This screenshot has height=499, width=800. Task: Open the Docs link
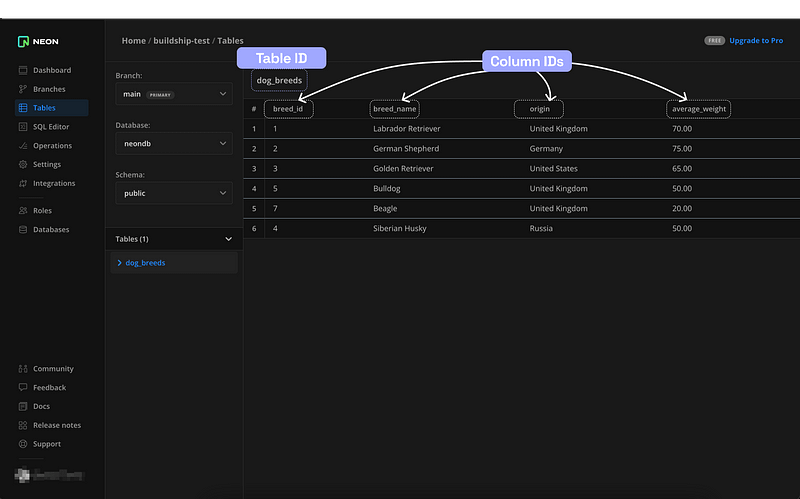[x=41, y=406]
